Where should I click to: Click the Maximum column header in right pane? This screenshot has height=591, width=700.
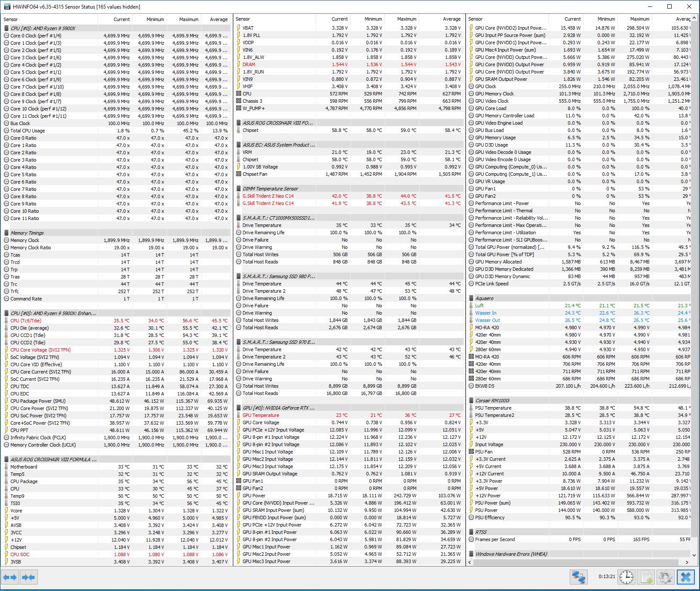point(635,19)
